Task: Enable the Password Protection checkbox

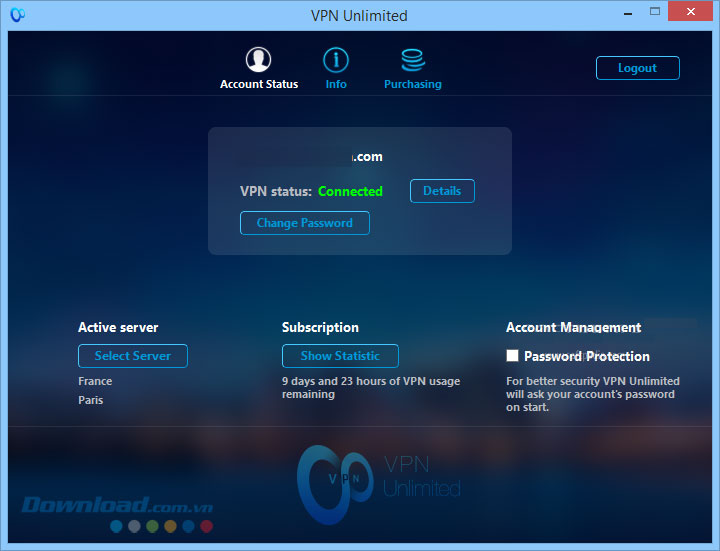Action: (x=513, y=356)
